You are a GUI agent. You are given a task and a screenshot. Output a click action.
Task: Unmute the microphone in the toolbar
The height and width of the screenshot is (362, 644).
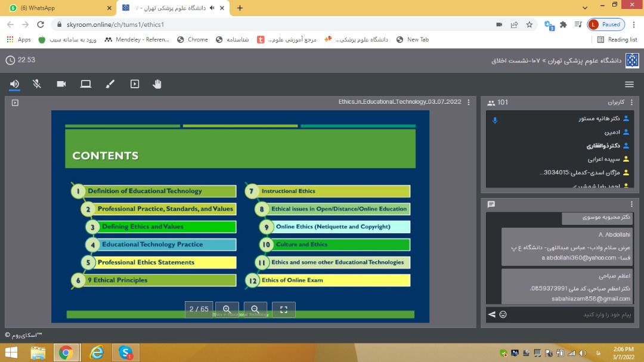tap(37, 84)
